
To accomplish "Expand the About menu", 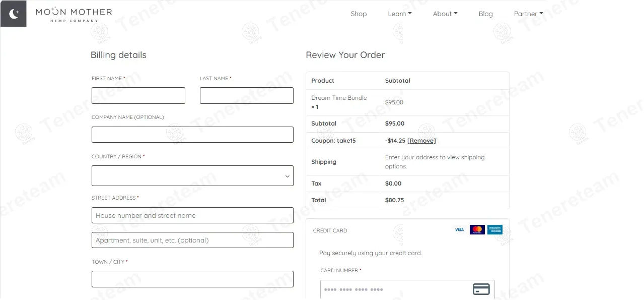I will (445, 14).
